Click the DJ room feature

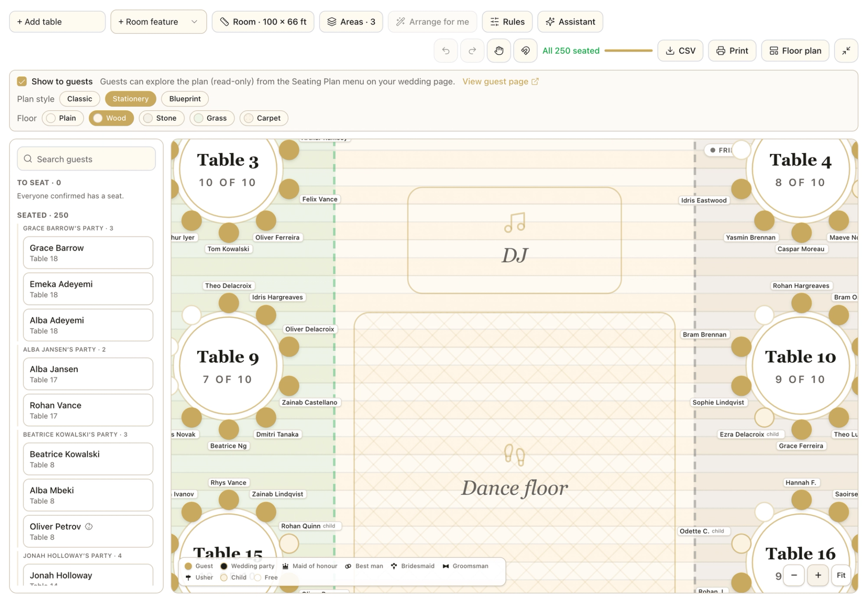(x=514, y=240)
